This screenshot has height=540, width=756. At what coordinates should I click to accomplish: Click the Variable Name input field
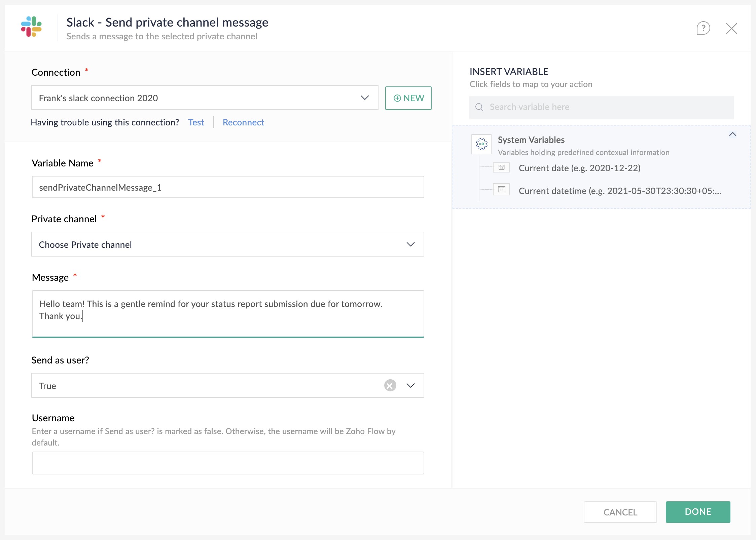228,187
